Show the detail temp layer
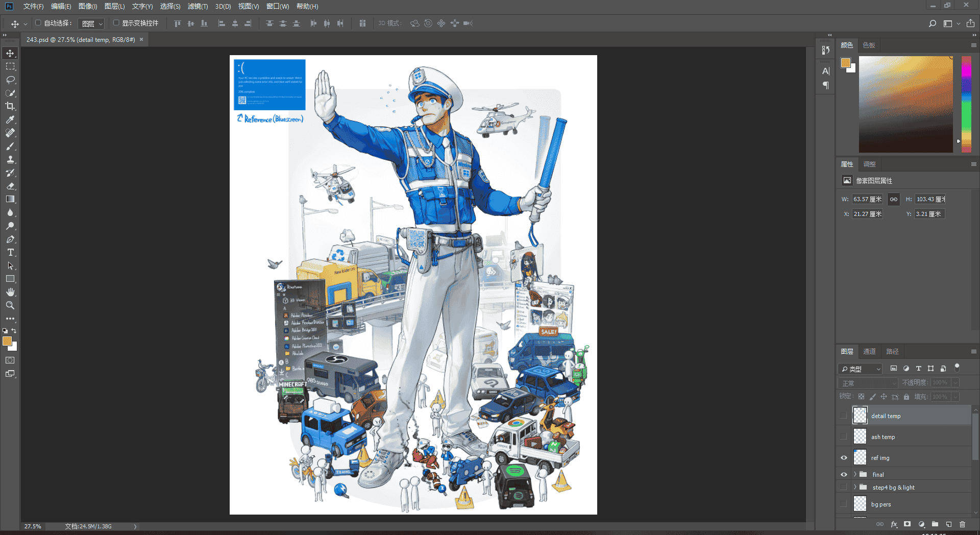 click(844, 416)
